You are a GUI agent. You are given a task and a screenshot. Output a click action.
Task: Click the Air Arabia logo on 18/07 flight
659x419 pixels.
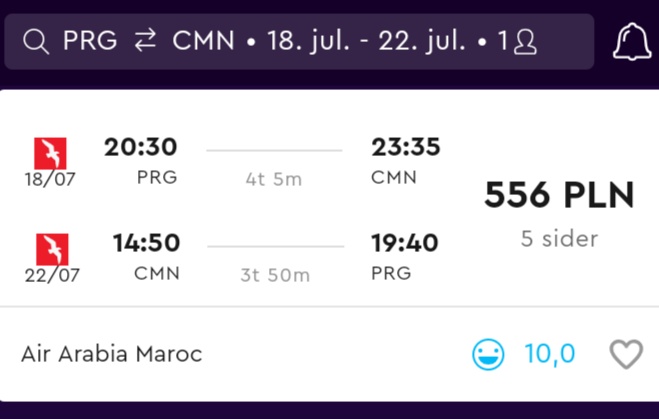click(x=50, y=153)
